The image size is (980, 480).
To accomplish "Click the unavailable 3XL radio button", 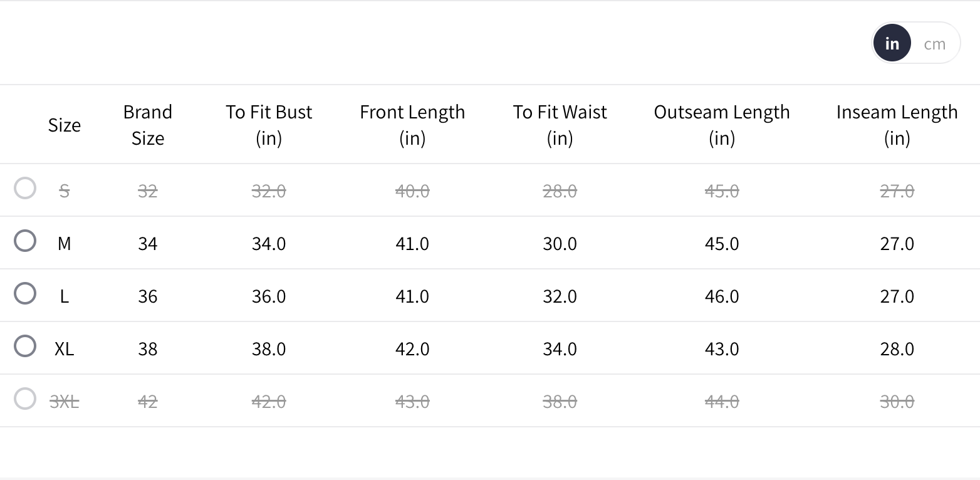I will (25, 399).
